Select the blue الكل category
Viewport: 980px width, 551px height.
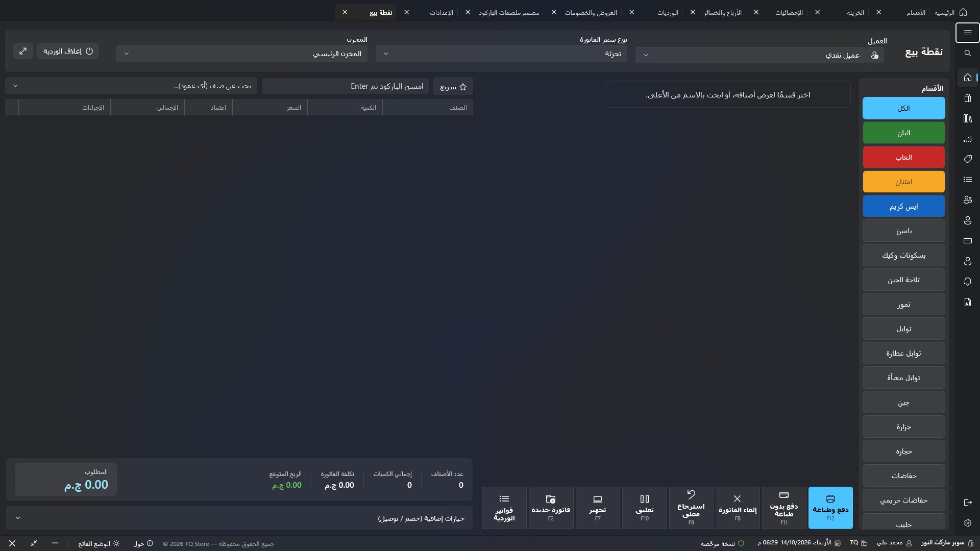(903, 108)
